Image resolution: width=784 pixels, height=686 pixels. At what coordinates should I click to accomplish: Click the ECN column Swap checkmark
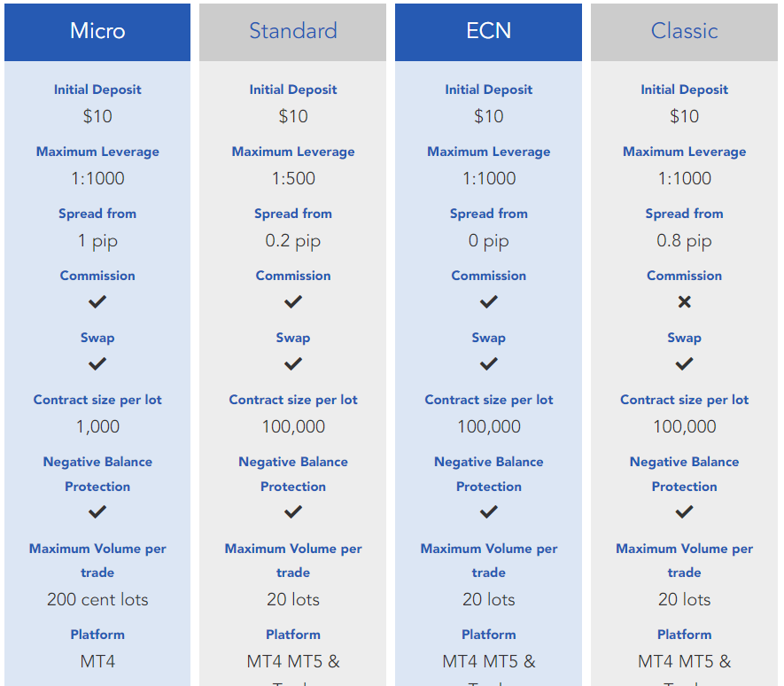click(489, 364)
